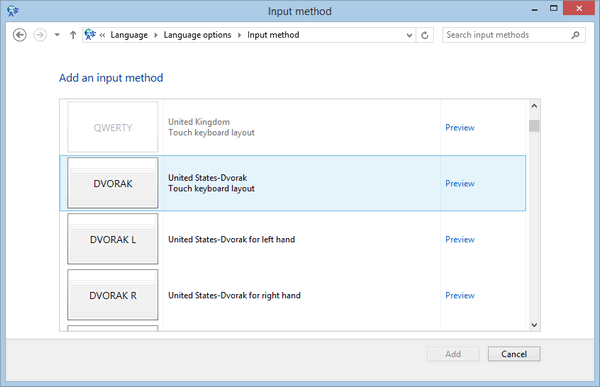This screenshot has height=387, width=600.
Task: Click the Language control panel icon in address bar
Action: 90,34
